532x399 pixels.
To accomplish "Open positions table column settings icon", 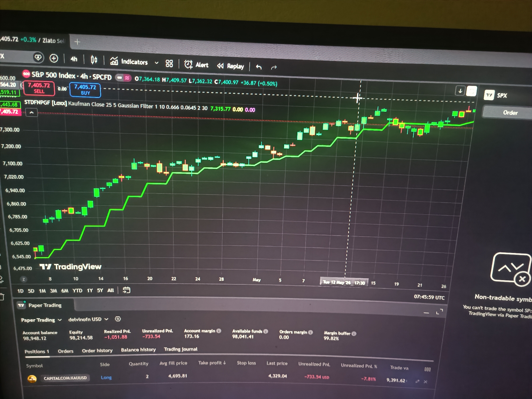I will point(427,369).
